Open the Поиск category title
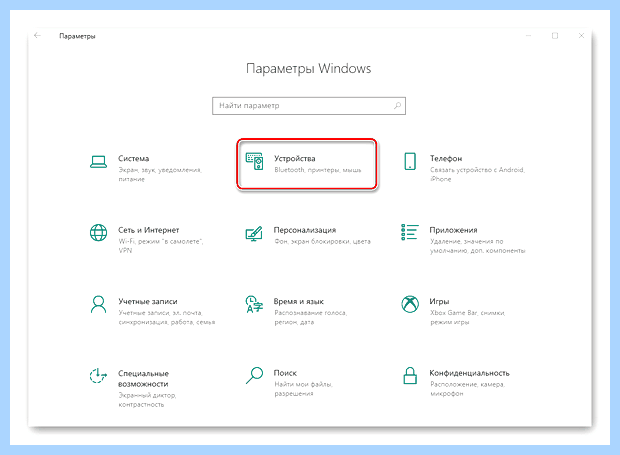The image size is (620, 455). click(285, 373)
